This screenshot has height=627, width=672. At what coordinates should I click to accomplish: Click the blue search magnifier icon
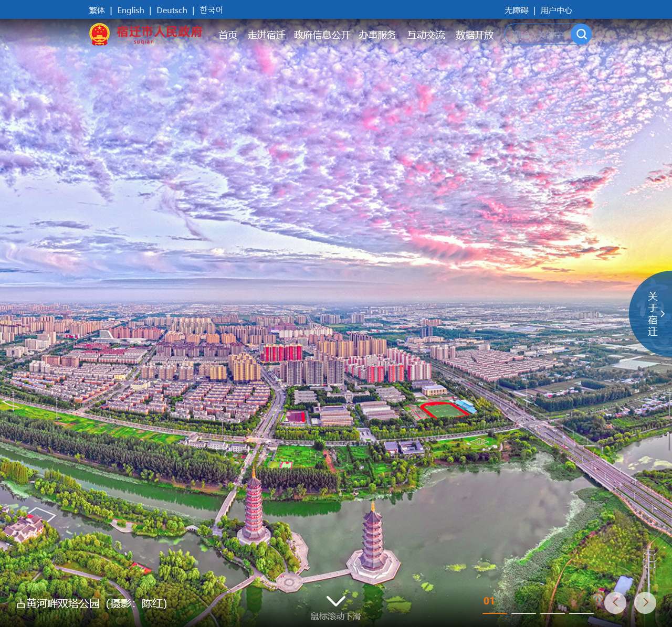point(581,34)
